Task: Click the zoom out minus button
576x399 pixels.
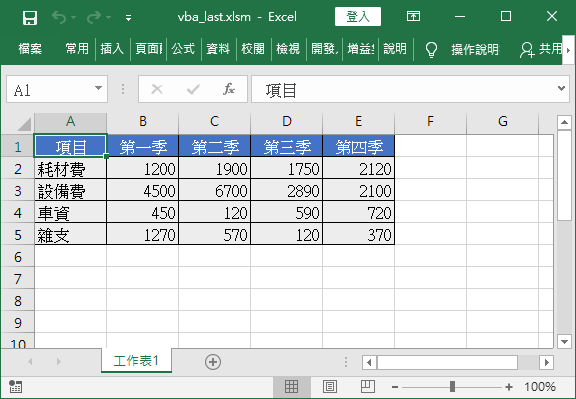Action: [395, 387]
